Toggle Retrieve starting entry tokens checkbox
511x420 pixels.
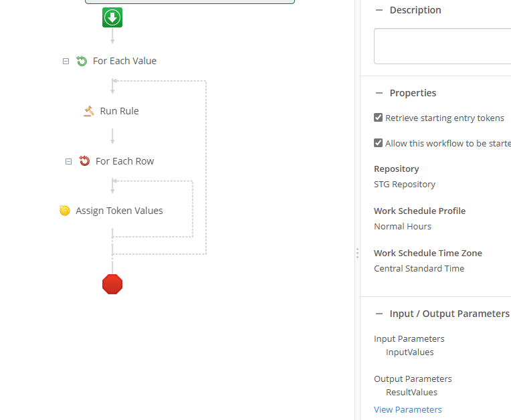378,118
